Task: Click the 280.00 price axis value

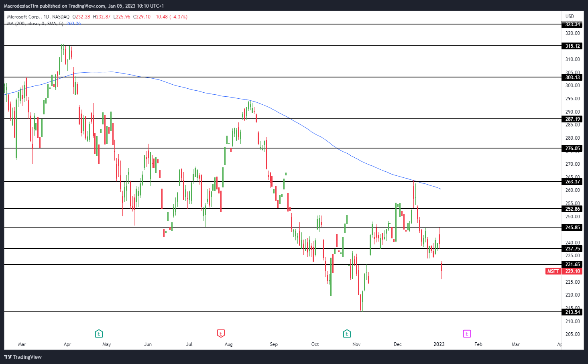Action: tap(572, 138)
